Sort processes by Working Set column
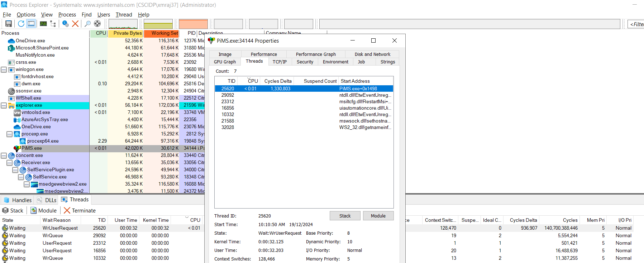This screenshot has height=263, width=644. point(162,33)
